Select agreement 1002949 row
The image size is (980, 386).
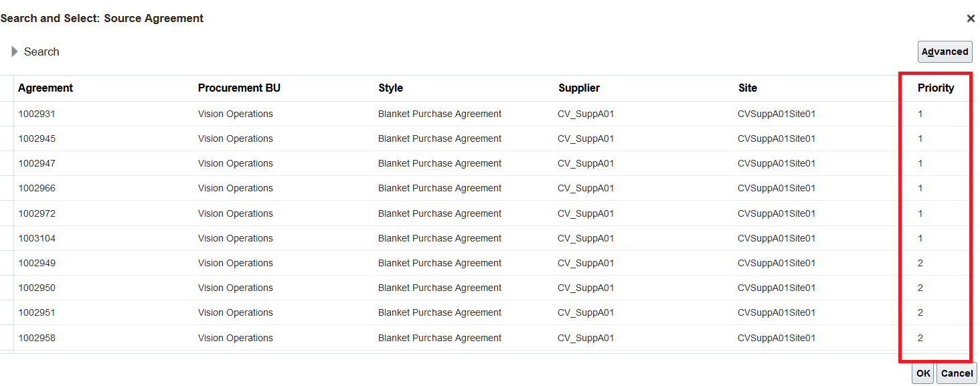[37, 263]
